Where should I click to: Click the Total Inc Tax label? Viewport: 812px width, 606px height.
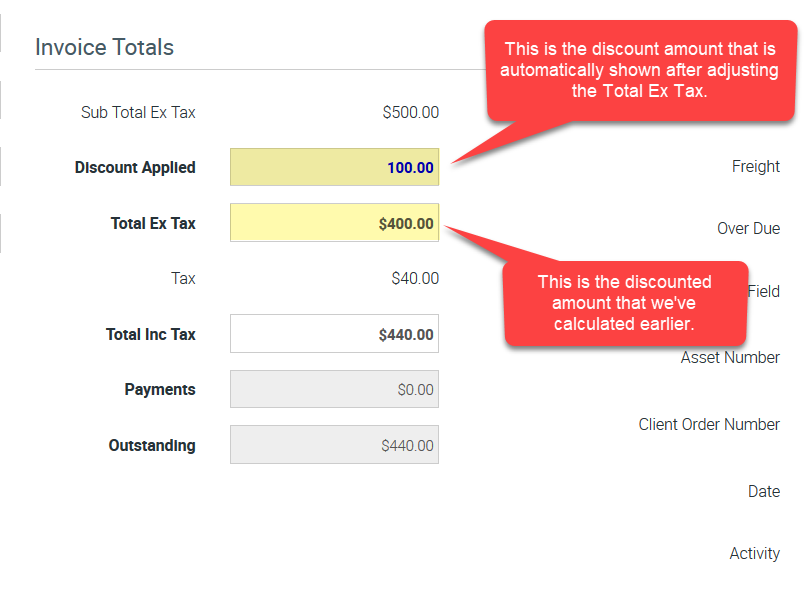151,334
